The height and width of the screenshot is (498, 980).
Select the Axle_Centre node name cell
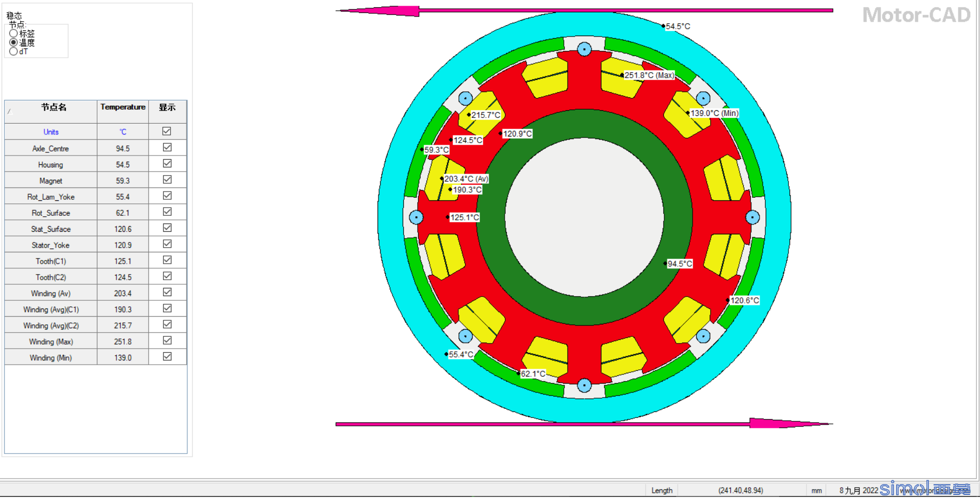pos(51,148)
